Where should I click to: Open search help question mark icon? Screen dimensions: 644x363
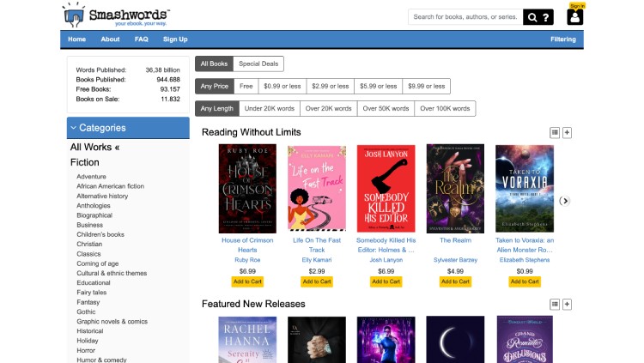[x=546, y=17]
